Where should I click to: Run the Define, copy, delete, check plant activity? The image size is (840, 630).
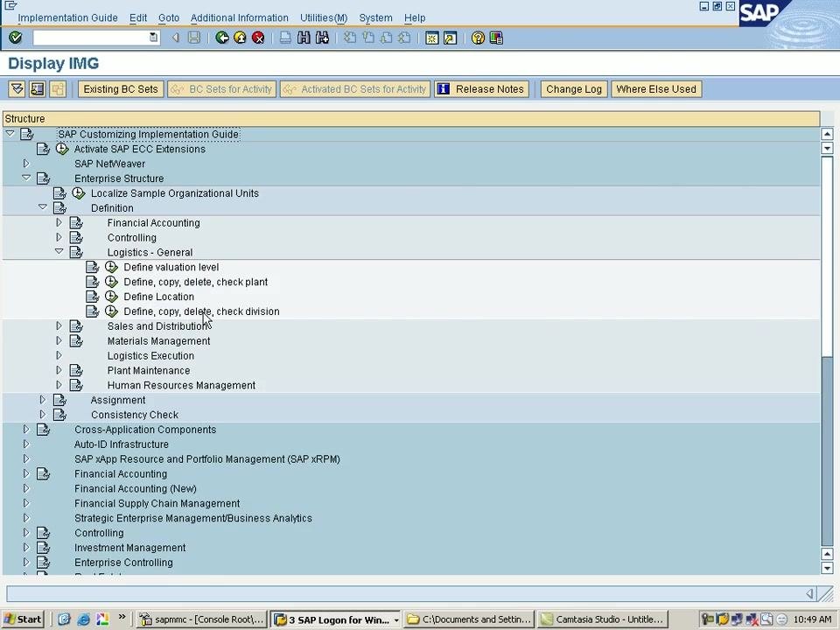pyautogui.click(x=111, y=282)
